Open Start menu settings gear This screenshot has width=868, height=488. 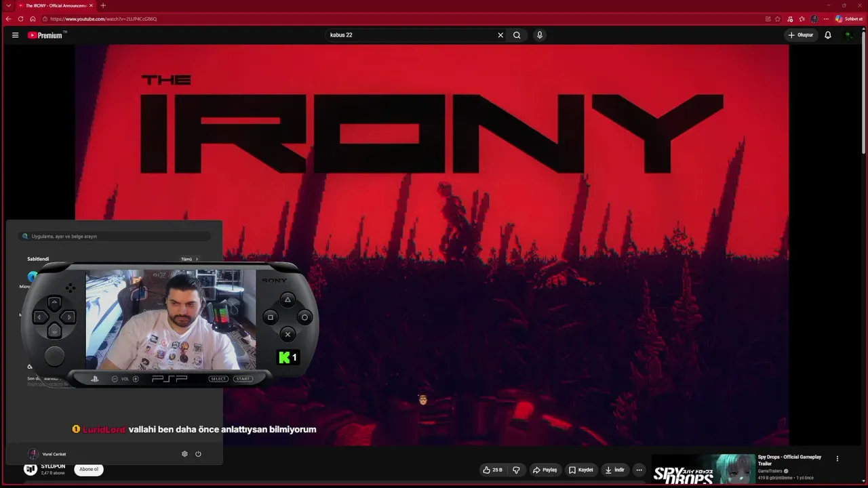[184, 454]
